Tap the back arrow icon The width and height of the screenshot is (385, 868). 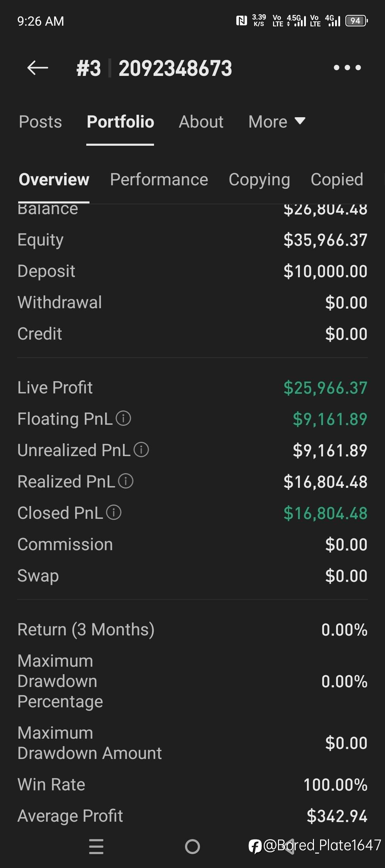point(38,68)
